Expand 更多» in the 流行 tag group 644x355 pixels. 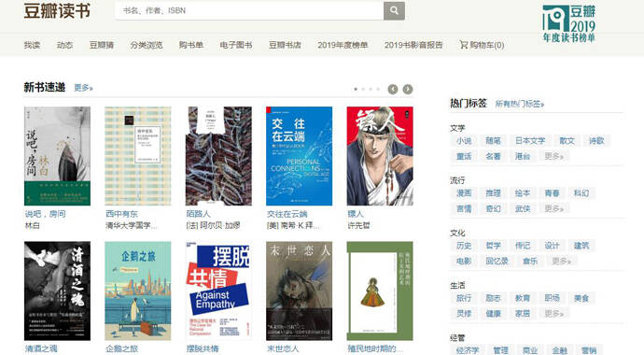coord(553,208)
